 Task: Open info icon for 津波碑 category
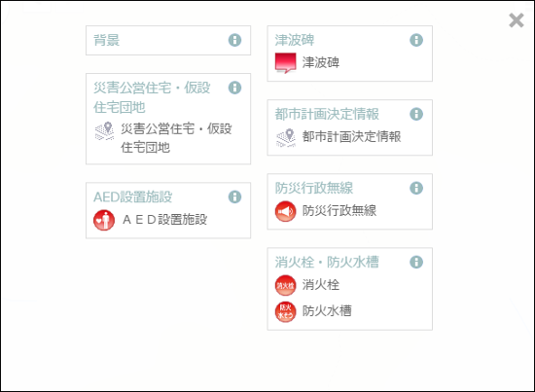tap(416, 40)
